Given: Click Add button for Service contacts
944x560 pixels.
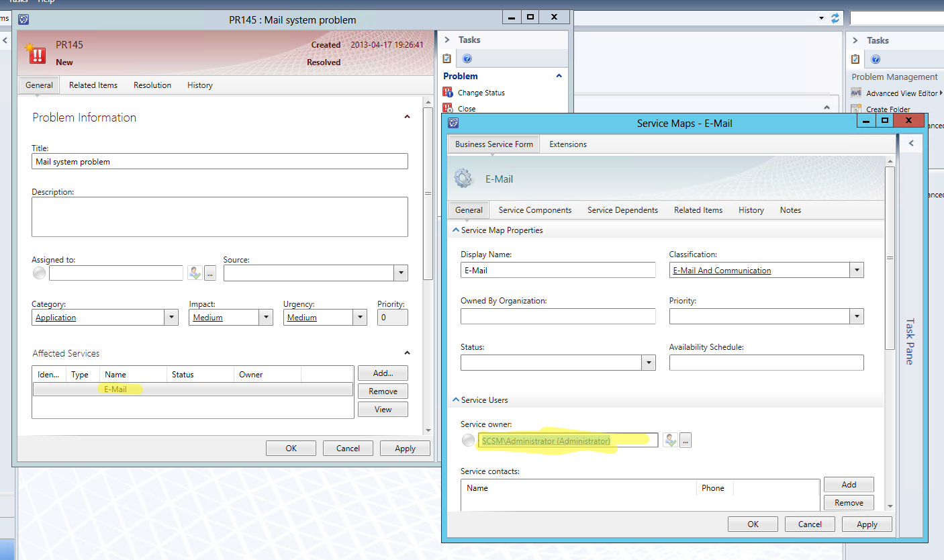Looking at the screenshot, I should tap(849, 485).
